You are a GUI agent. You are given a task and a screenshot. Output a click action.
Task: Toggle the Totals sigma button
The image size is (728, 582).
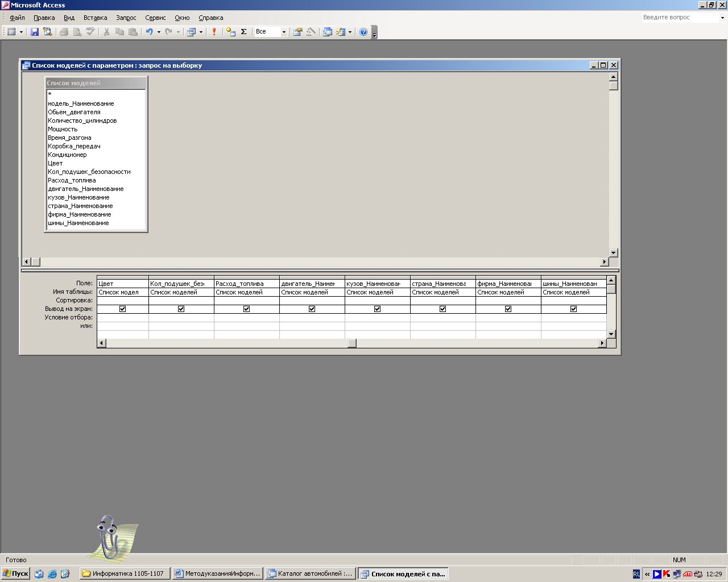click(x=244, y=32)
